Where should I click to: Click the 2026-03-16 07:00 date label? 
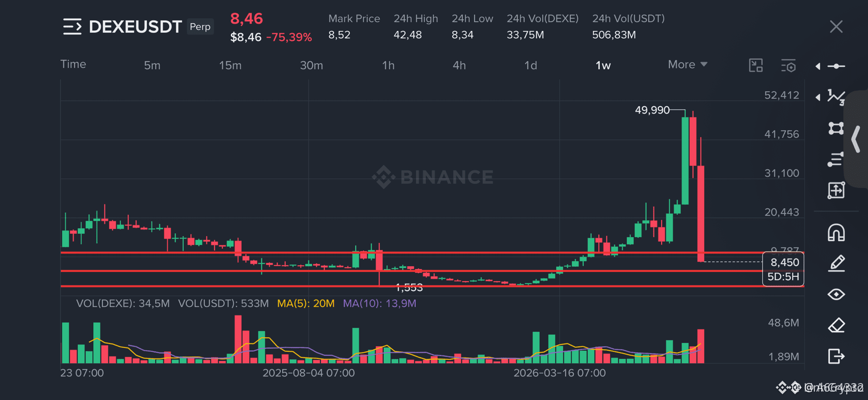point(560,373)
